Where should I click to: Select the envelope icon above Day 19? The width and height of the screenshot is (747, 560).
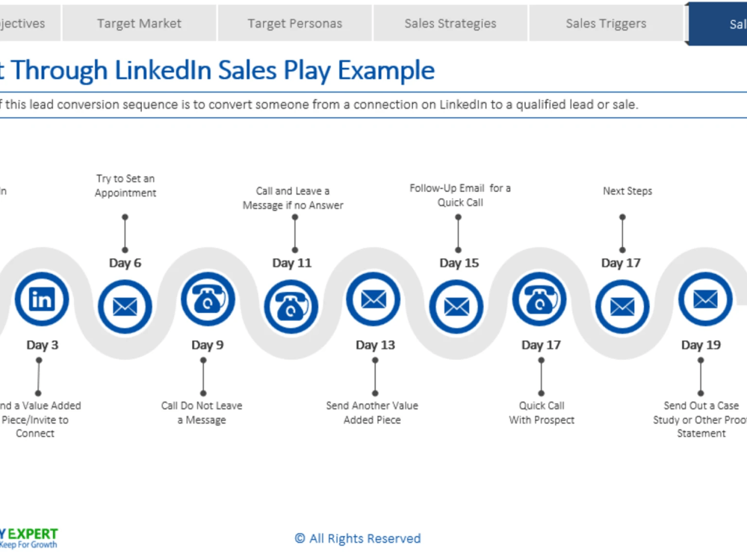tap(705, 299)
